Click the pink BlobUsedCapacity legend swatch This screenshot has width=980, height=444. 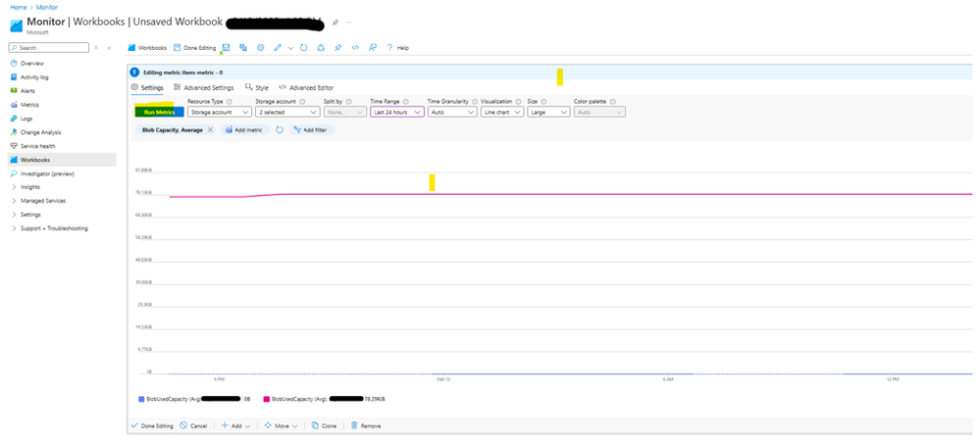tap(267, 398)
